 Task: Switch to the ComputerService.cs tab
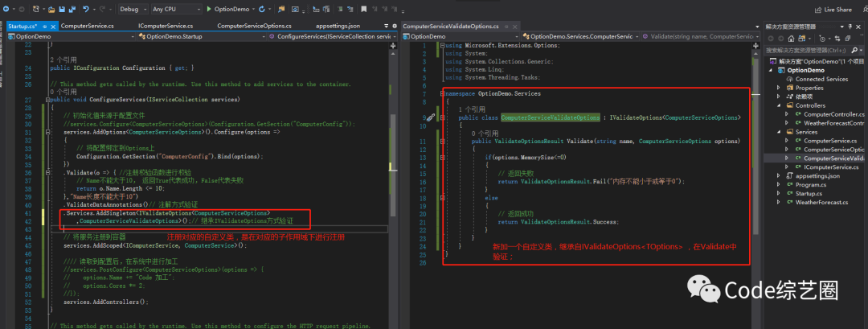(87, 26)
